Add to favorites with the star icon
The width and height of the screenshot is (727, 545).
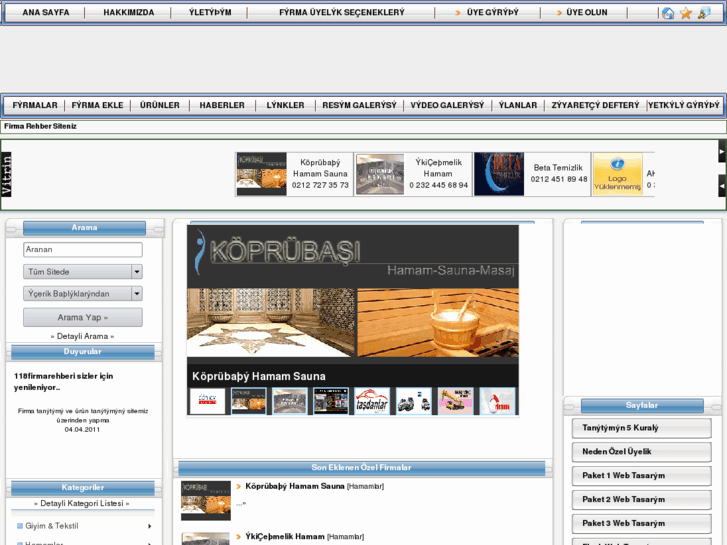(x=686, y=13)
